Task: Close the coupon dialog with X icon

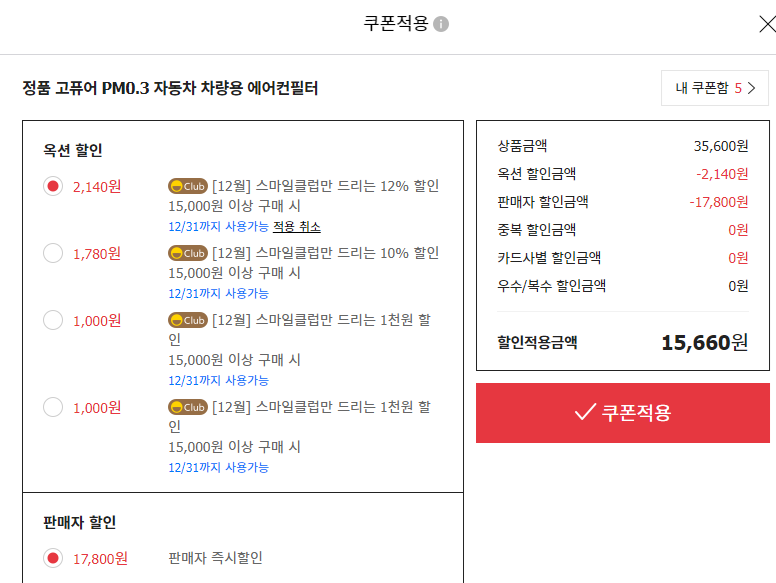Action: click(767, 24)
